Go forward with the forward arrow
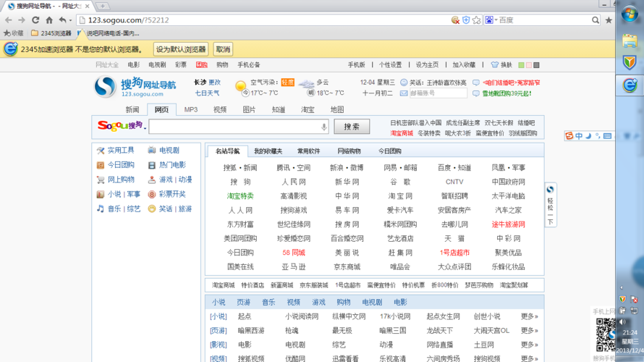The width and height of the screenshot is (644, 362). (x=22, y=20)
